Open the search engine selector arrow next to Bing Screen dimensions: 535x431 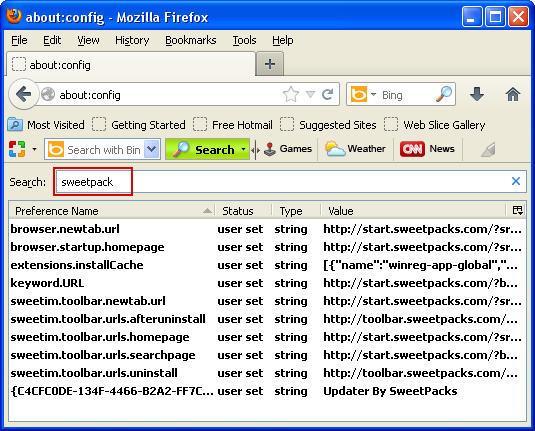pos(373,94)
